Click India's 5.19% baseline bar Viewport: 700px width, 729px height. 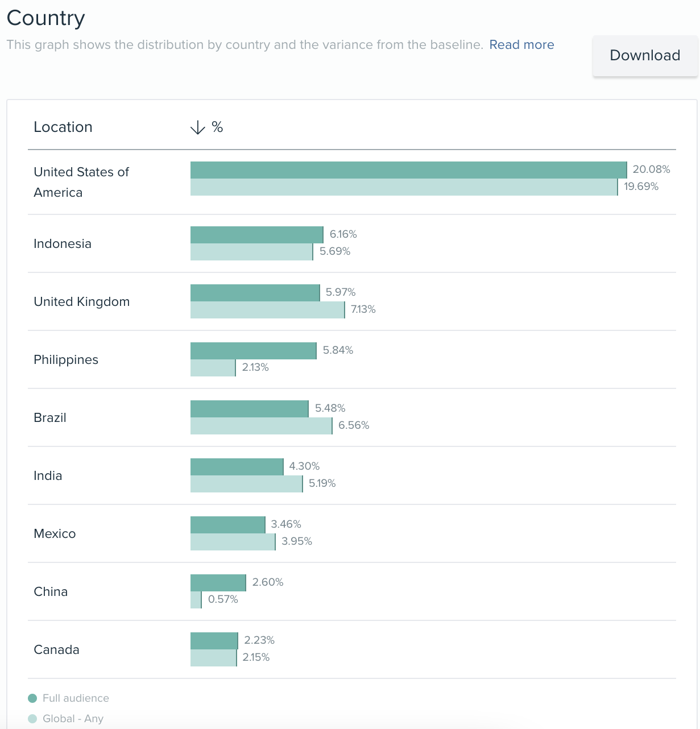[x=246, y=484]
